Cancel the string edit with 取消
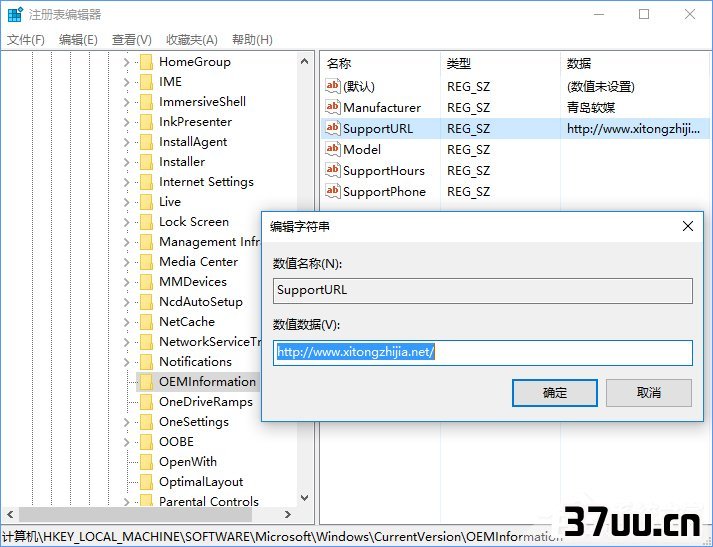The image size is (713, 547). [x=649, y=393]
